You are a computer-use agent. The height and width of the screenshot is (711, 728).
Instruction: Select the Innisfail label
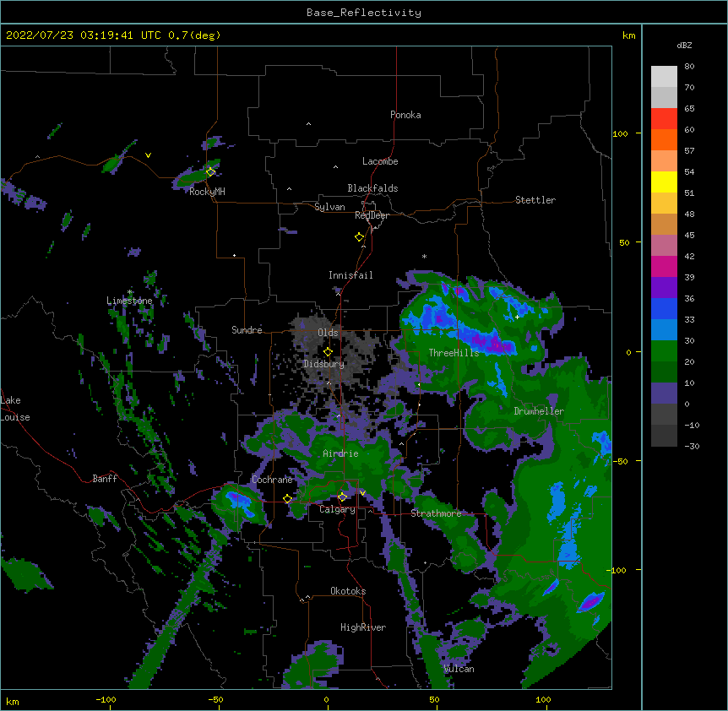(350, 275)
